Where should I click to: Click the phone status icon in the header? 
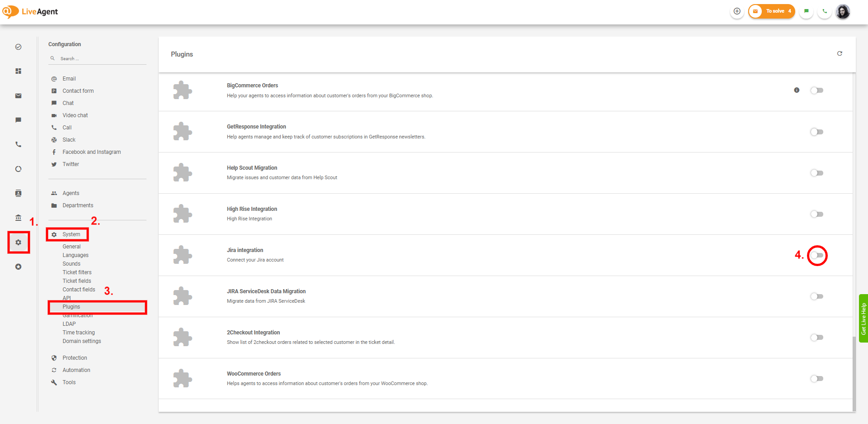coord(825,11)
